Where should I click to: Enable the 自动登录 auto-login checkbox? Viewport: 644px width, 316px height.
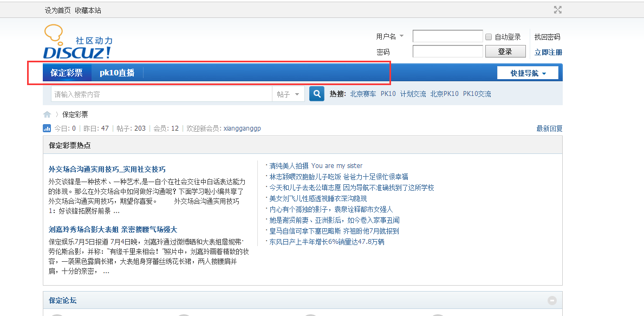point(487,36)
